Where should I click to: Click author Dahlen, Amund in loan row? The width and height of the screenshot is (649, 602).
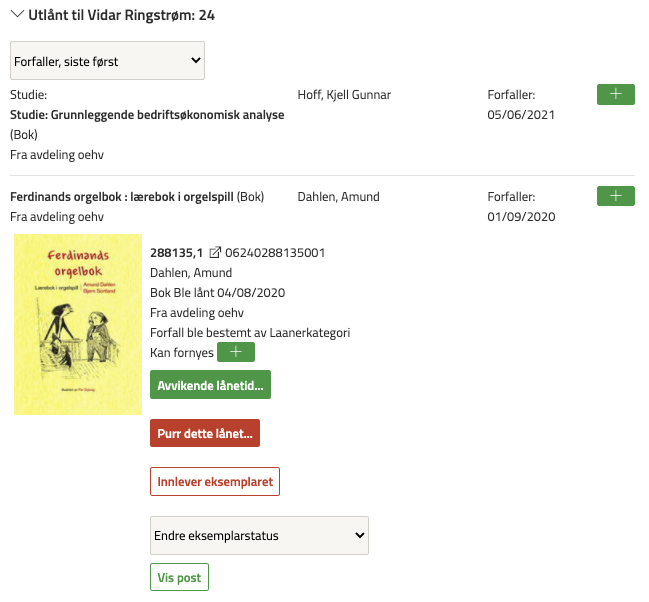click(x=338, y=197)
